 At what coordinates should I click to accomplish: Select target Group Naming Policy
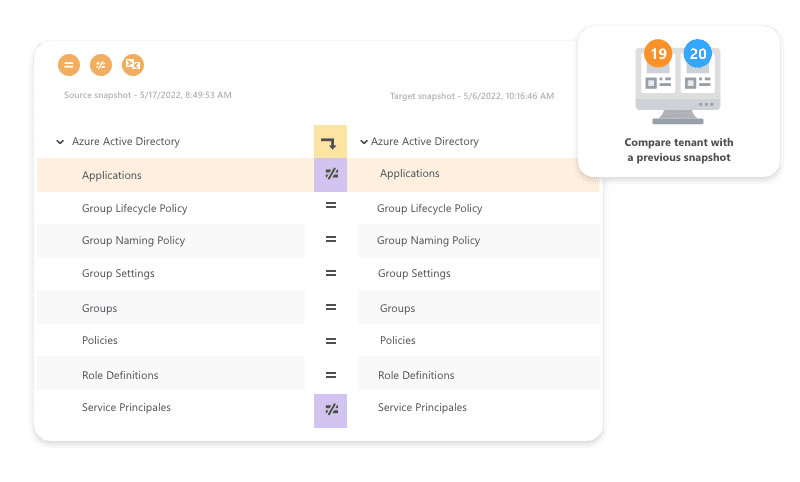coord(428,240)
